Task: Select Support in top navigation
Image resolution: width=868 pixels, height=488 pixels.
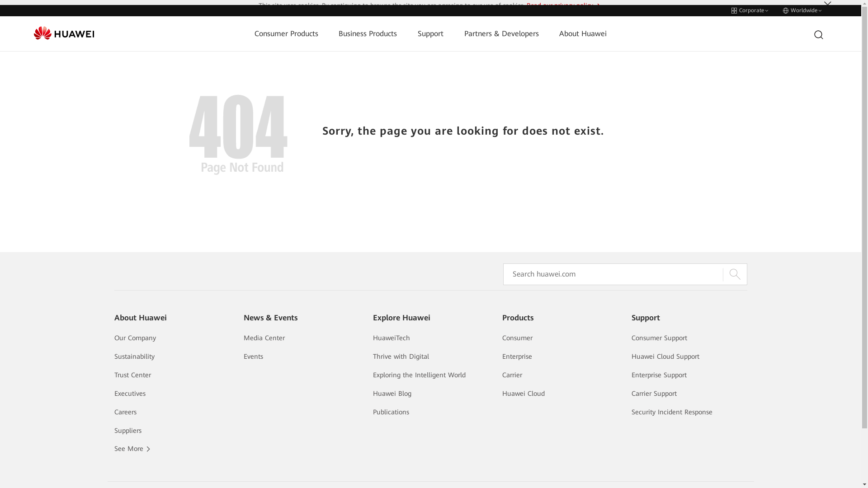Action: pyautogui.click(x=430, y=34)
